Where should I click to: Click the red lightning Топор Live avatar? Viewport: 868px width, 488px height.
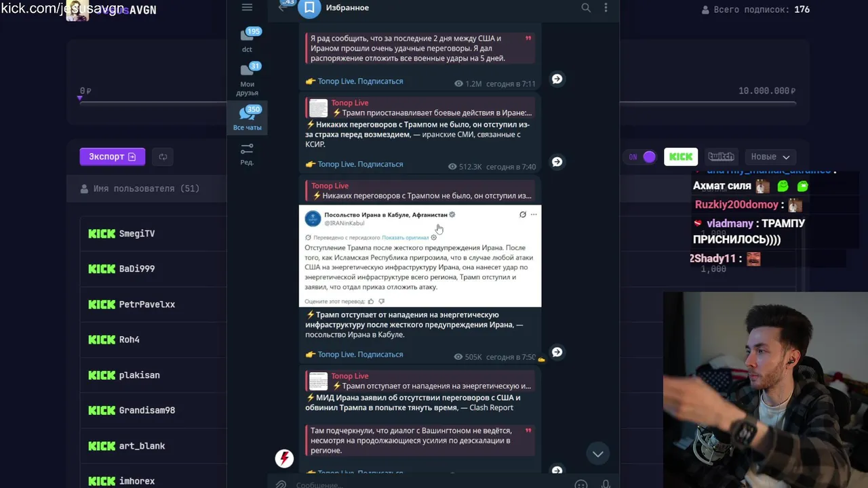pyautogui.click(x=284, y=459)
